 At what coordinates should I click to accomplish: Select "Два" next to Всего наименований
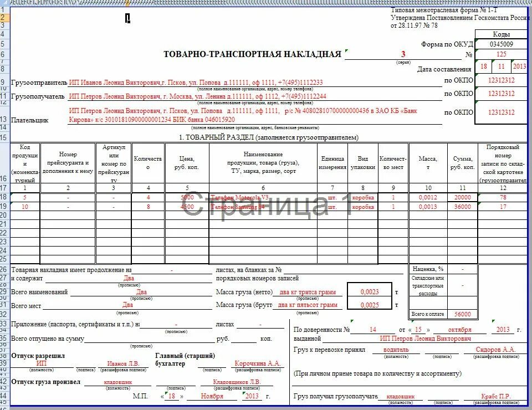click(x=141, y=292)
